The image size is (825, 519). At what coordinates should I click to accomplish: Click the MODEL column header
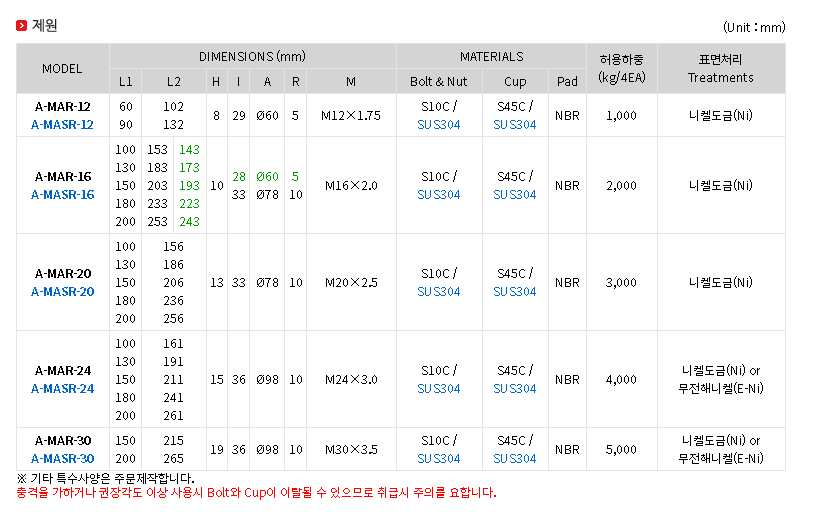tap(62, 69)
